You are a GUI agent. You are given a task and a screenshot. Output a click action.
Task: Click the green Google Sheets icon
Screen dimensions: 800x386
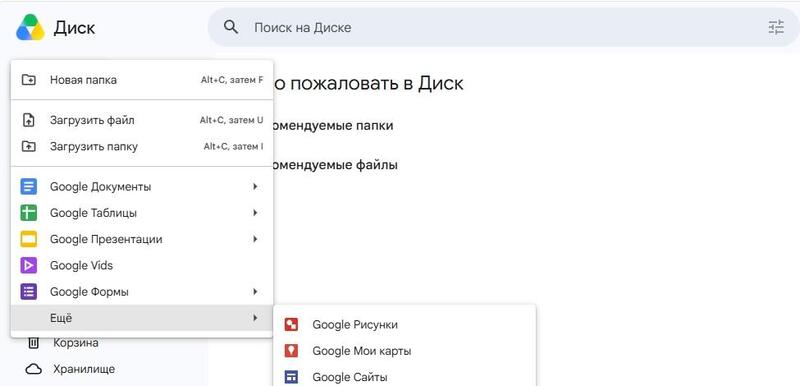coord(29,213)
